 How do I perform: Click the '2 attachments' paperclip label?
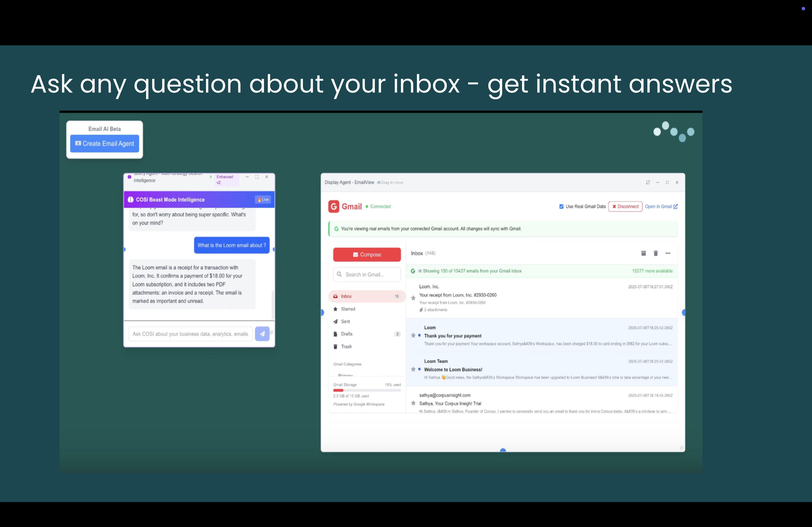pos(433,310)
